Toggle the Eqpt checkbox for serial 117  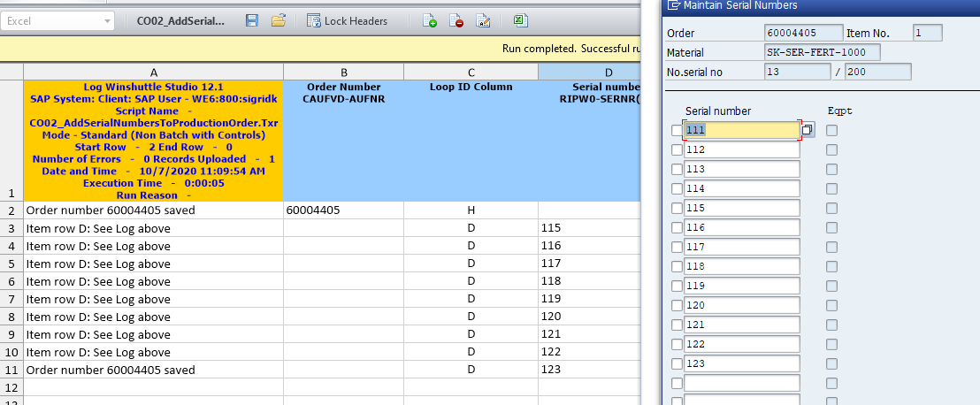(x=832, y=247)
